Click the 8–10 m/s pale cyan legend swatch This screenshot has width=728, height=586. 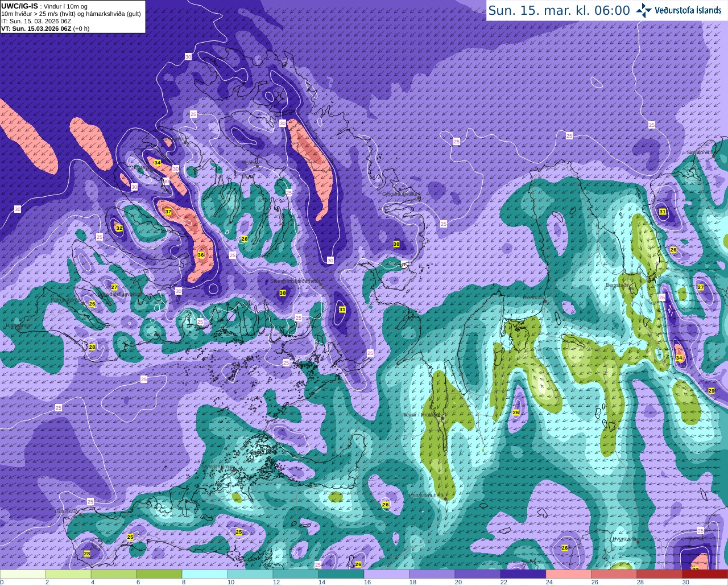pyautogui.click(x=205, y=574)
